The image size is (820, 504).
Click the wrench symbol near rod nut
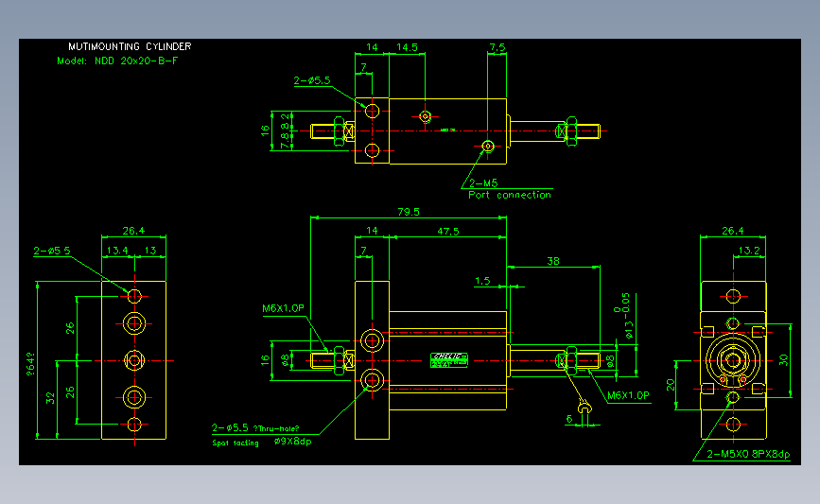(x=584, y=408)
